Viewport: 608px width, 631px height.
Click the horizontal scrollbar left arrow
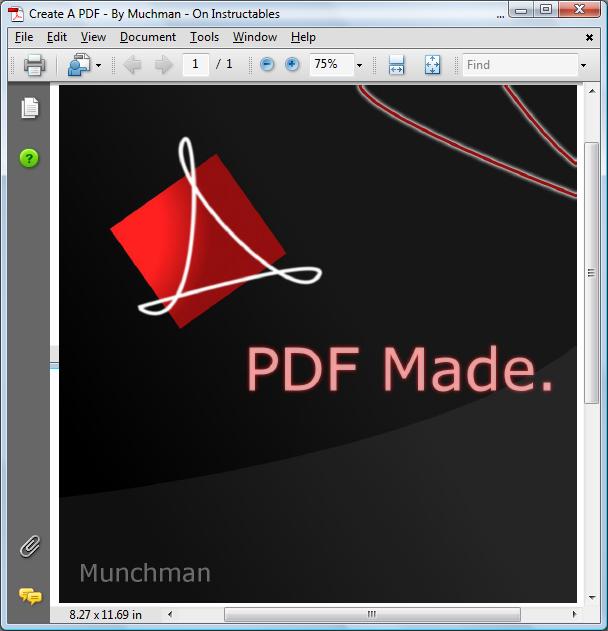point(170,614)
